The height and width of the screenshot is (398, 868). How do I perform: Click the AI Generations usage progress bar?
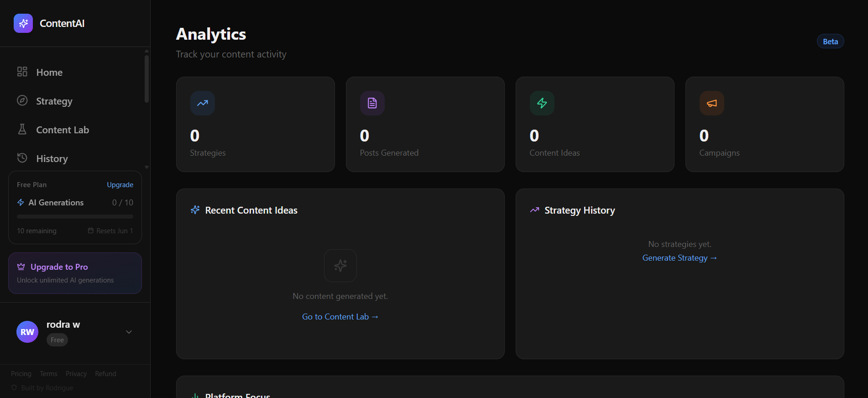coord(75,216)
